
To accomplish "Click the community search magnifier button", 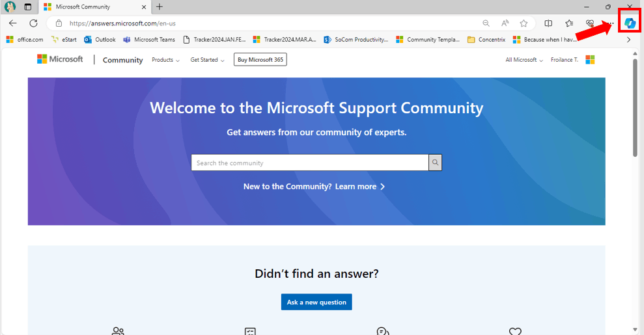I will coord(436,163).
